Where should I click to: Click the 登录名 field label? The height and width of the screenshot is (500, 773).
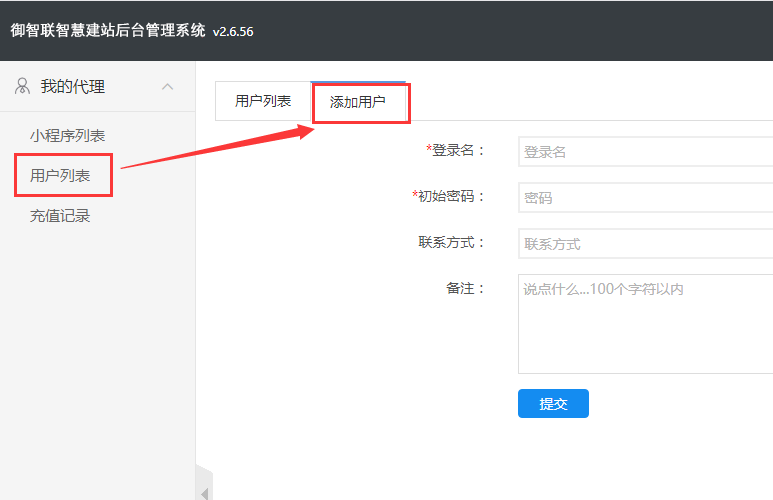coord(457,150)
